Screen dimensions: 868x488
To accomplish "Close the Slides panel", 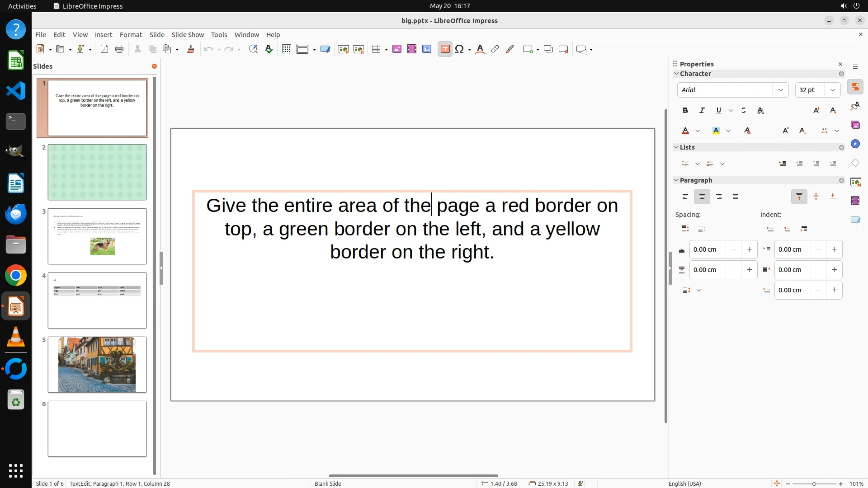I will click(x=154, y=66).
